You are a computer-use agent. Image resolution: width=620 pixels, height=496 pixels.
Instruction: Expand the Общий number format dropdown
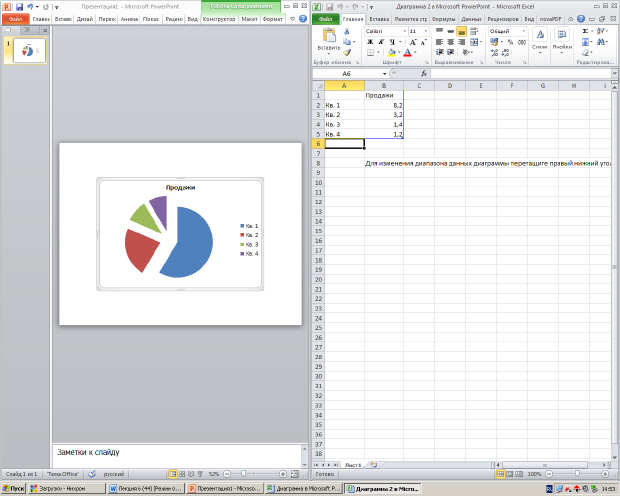[x=508, y=31]
